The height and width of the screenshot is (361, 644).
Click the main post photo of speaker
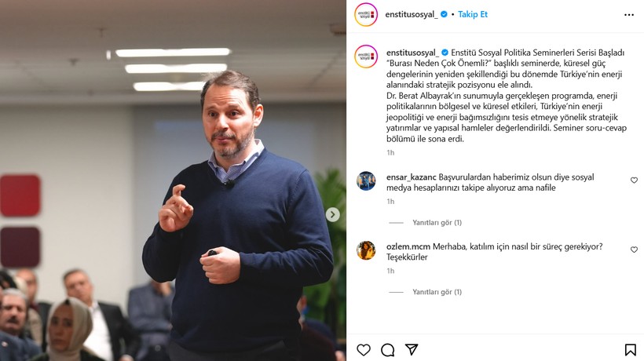coord(173,180)
